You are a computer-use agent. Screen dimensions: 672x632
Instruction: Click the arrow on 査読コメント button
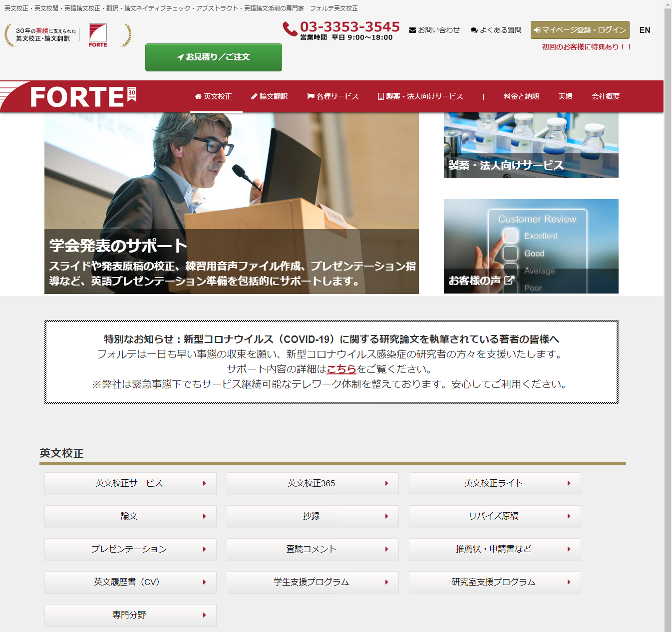point(387,549)
